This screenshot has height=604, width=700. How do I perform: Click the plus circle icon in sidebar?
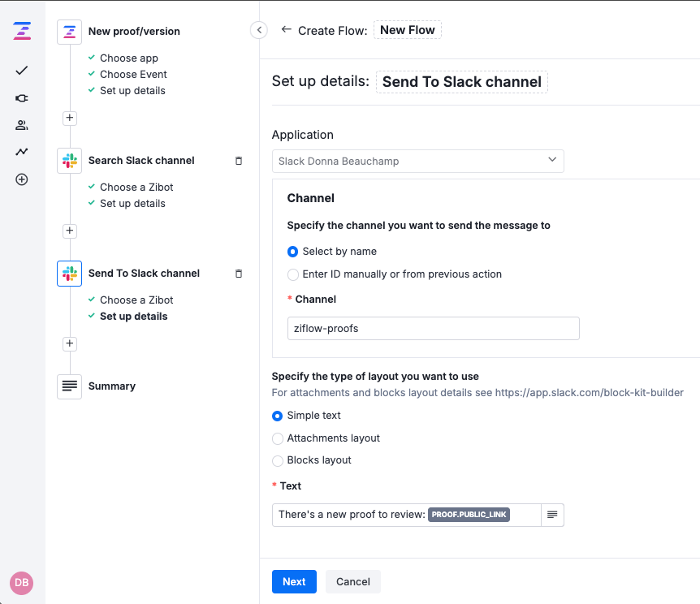[22, 179]
